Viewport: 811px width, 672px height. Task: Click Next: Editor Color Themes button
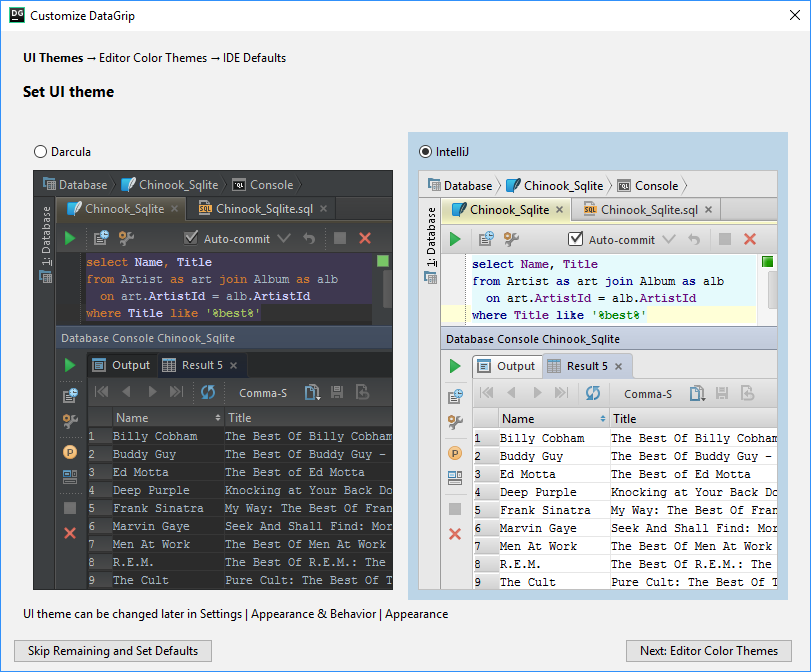[x=708, y=651]
